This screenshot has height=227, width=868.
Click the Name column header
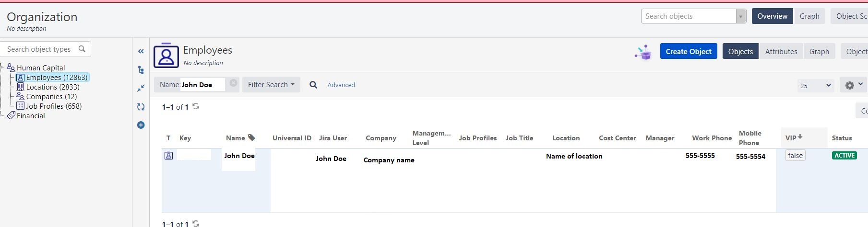coord(235,138)
